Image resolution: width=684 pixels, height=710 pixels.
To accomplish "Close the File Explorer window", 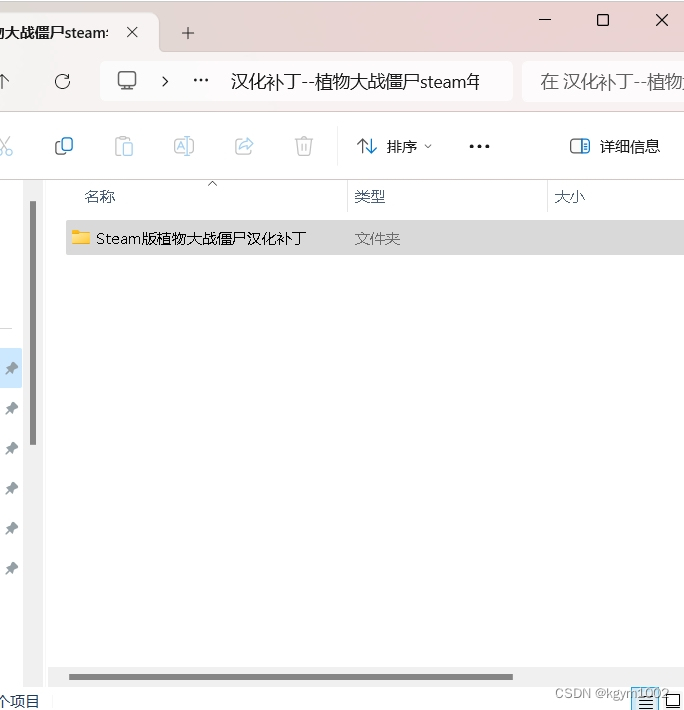I will point(662,20).
